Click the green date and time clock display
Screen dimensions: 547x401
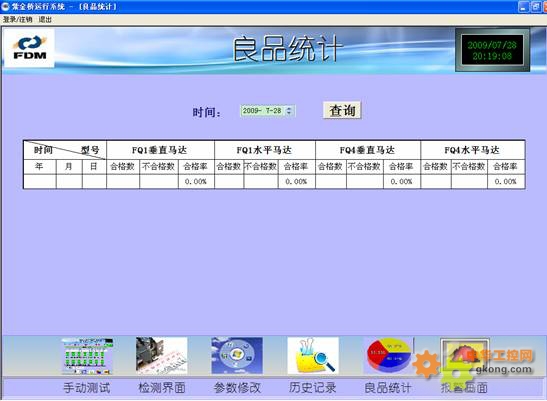click(492, 51)
